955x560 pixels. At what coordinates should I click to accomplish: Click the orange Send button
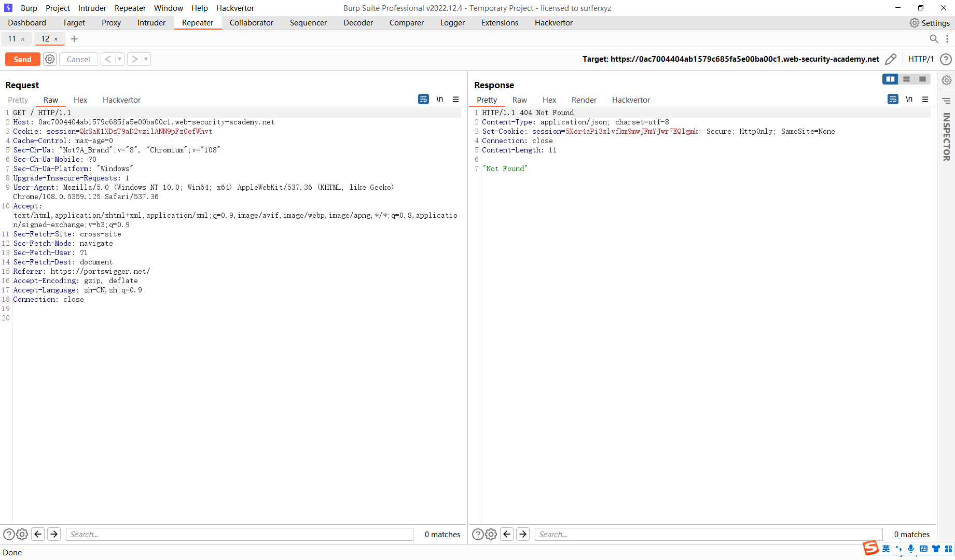22,59
